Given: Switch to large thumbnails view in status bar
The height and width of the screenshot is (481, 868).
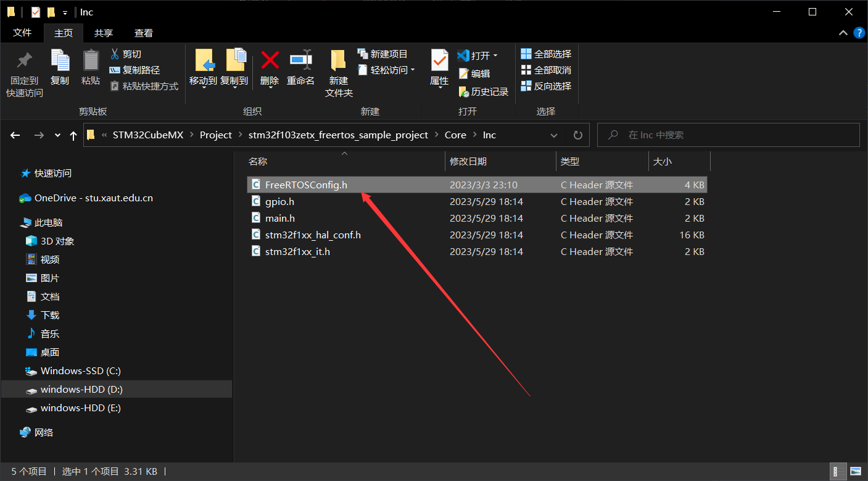Looking at the screenshot, I should [855, 472].
